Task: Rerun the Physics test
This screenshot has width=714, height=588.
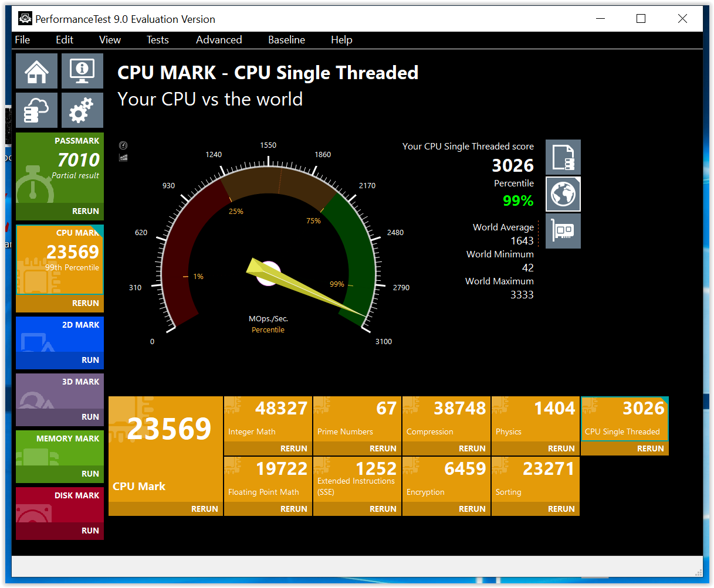Action: click(536, 448)
